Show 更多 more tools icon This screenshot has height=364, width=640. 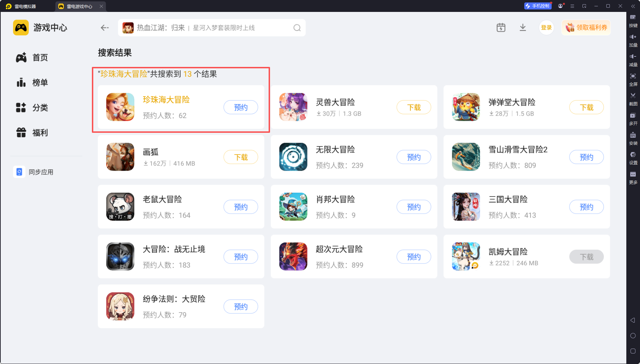click(x=633, y=178)
